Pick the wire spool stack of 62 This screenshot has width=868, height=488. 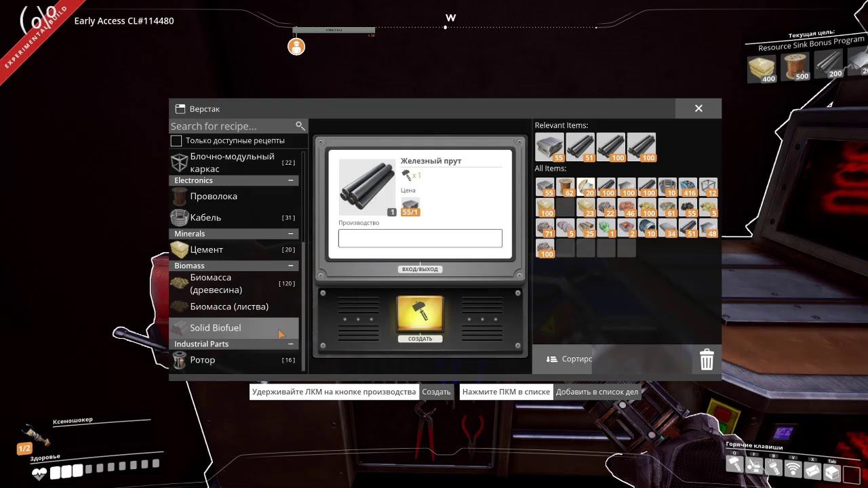(x=566, y=187)
